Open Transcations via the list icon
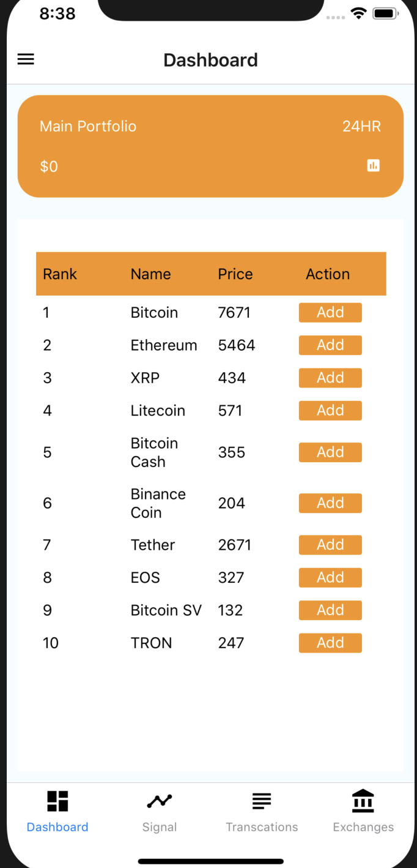 261,800
